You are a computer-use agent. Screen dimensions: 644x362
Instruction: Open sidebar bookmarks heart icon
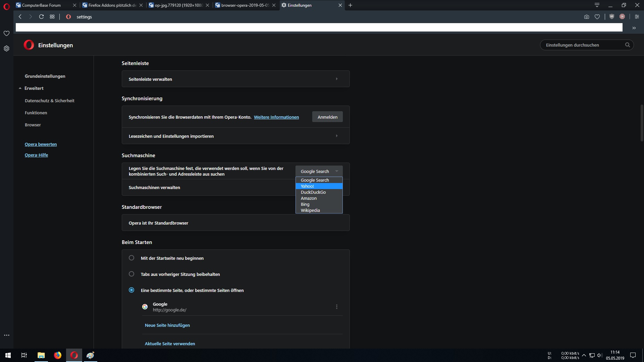click(6, 33)
